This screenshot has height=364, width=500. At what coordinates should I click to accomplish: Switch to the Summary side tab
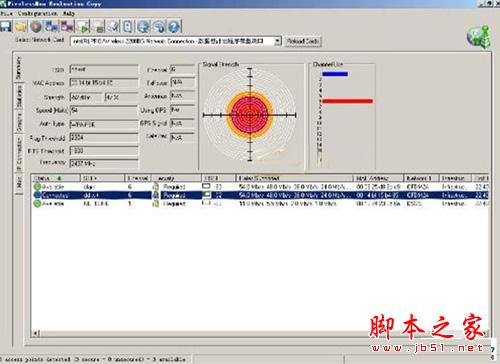click(x=18, y=68)
